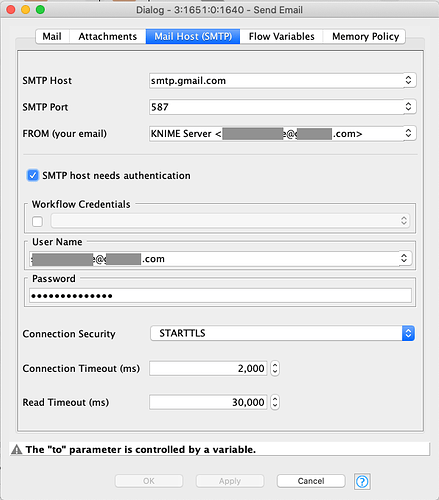Uncheck SMTP host needs authentication

click(33, 175)
